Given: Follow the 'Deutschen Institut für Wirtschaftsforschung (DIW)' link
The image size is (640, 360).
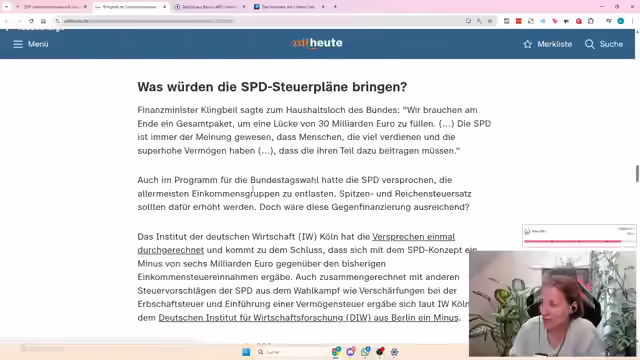Looking at the screenshot, I should pyautogui.click(x=308, y=318).
